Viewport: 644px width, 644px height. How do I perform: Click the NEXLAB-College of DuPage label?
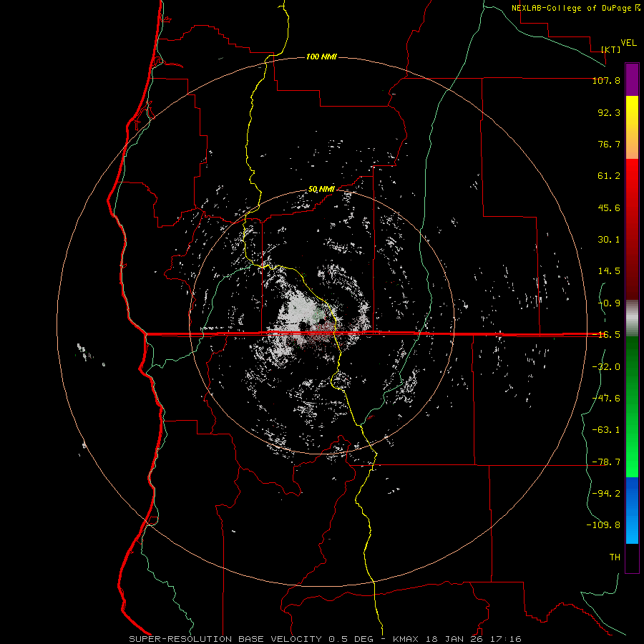tap(571, 8)
